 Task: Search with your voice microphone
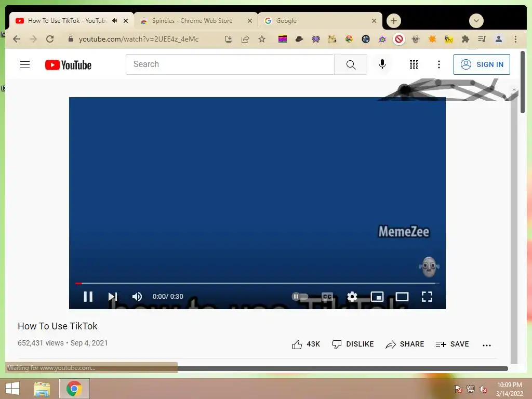point(382,64)
